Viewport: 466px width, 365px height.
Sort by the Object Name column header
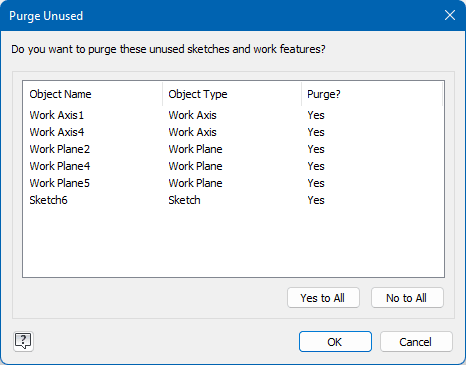(93, 94)
